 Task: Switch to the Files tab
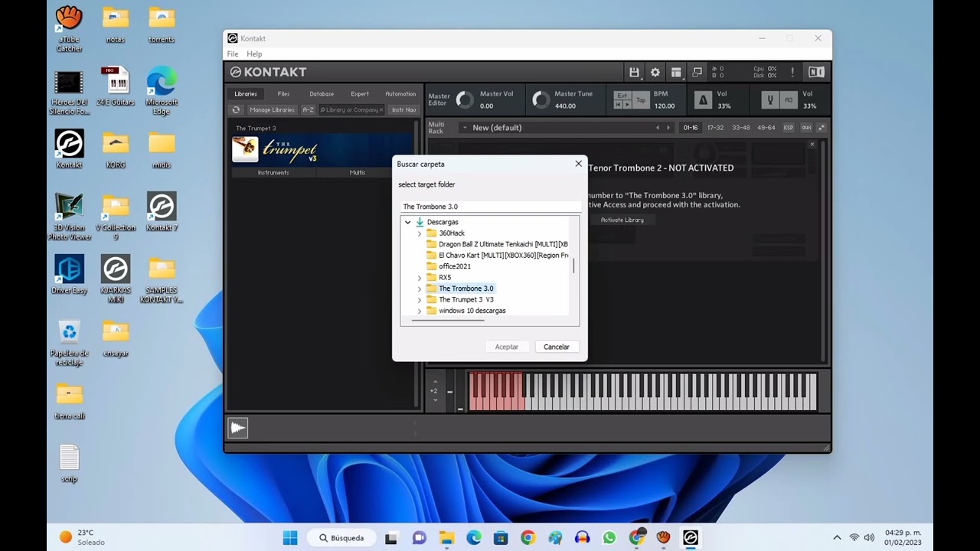point(284,94)
